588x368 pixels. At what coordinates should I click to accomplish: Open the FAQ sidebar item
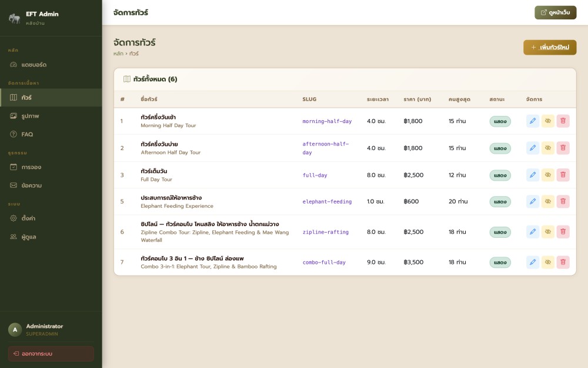pos(27,134)
